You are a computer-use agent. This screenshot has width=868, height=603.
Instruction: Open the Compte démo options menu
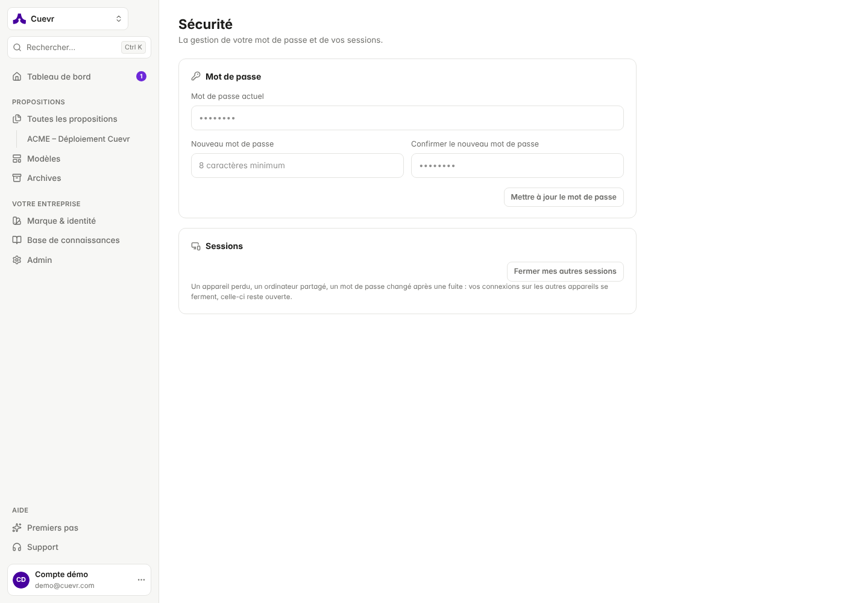point(141,579)
